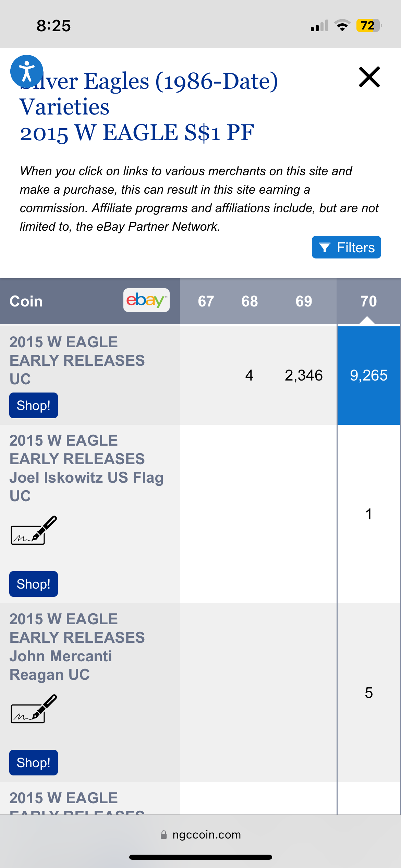Click the Joel Iskowitz signature icon

coord(34,530)
